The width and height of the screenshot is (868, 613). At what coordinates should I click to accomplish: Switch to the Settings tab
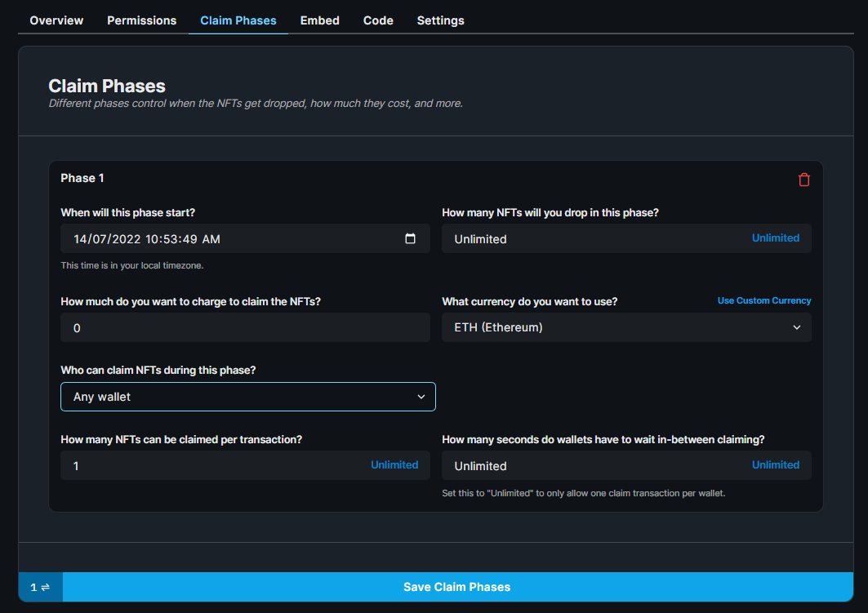point(440,20)
